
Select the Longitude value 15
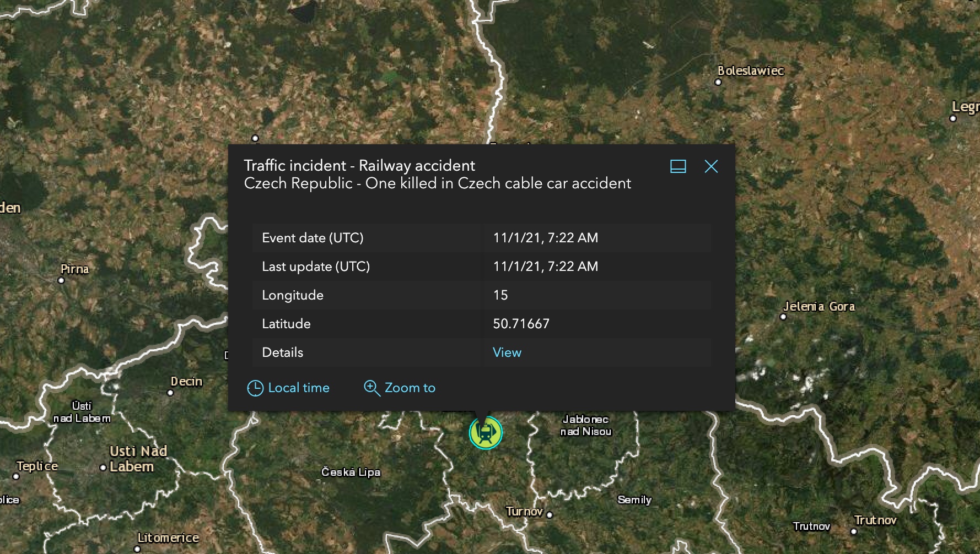(x=500, y=295)
